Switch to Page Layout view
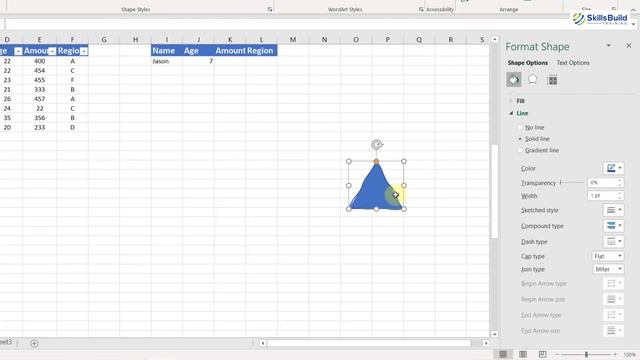Screen dimensions: 640x360 523,354
